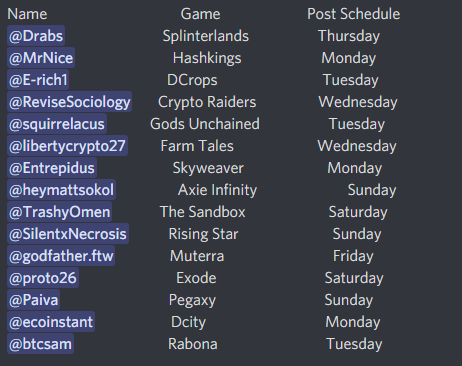The image size is (462, 366).
Task: Open @ReviseSociology's profile mention
Action: (x=69, y=102)
